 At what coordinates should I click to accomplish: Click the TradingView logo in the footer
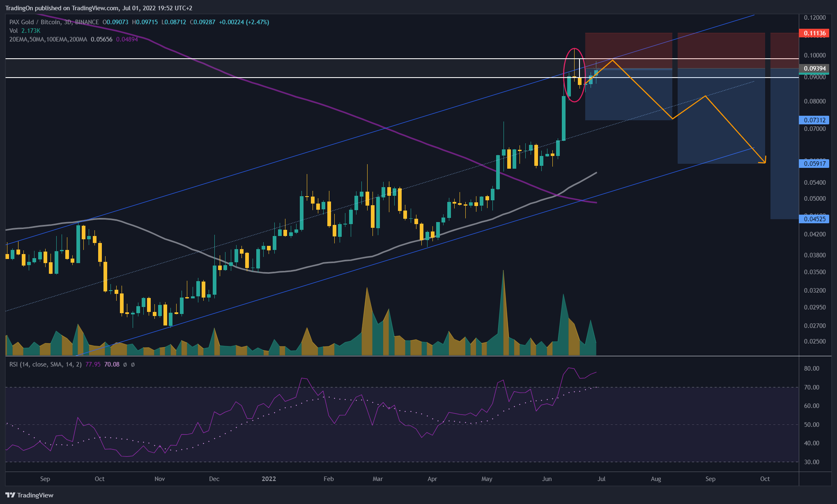29,495
